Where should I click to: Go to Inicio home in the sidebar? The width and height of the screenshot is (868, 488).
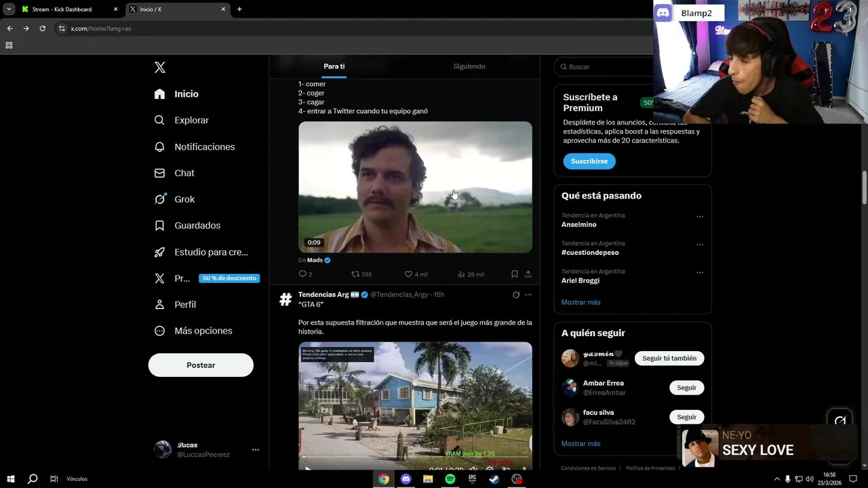176,94
